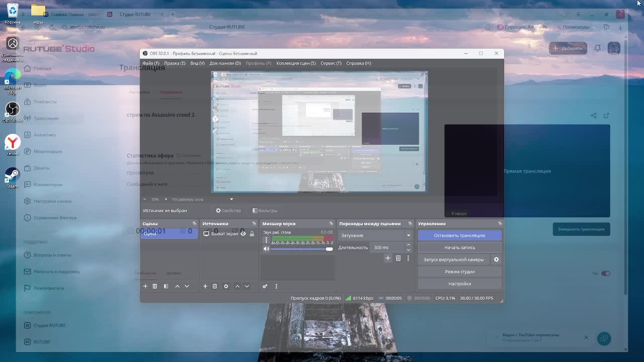Viewport: 644px width, 362px height.
Task: Toggle lock on Захват экрана source
Action: (x=252, y=234)
